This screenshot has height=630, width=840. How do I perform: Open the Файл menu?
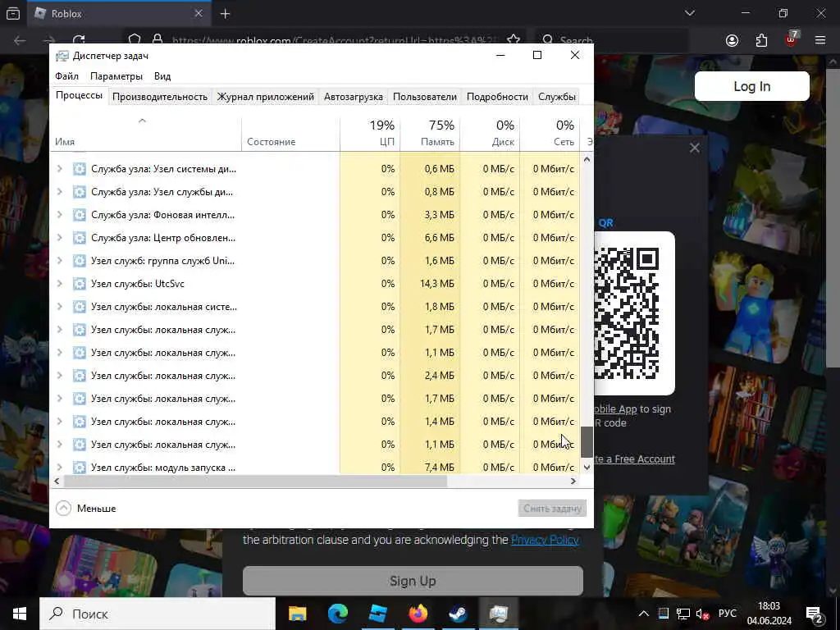[x=67, y=76]
